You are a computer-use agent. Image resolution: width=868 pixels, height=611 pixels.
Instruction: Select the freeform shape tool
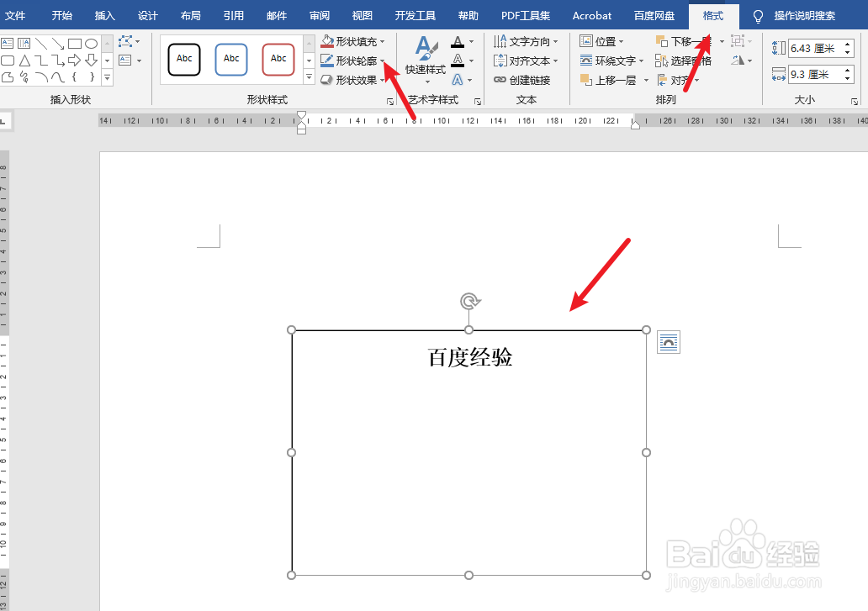[x=8, y=76]
